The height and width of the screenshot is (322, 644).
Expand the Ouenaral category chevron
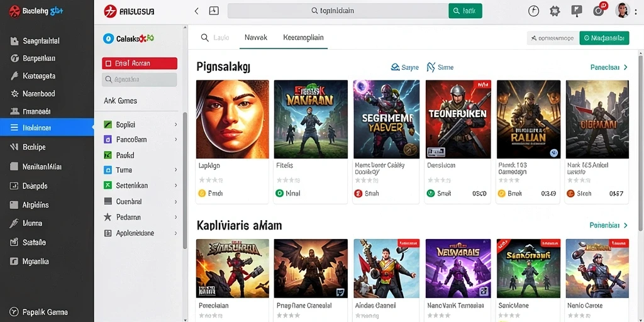[x=176, y=202]
